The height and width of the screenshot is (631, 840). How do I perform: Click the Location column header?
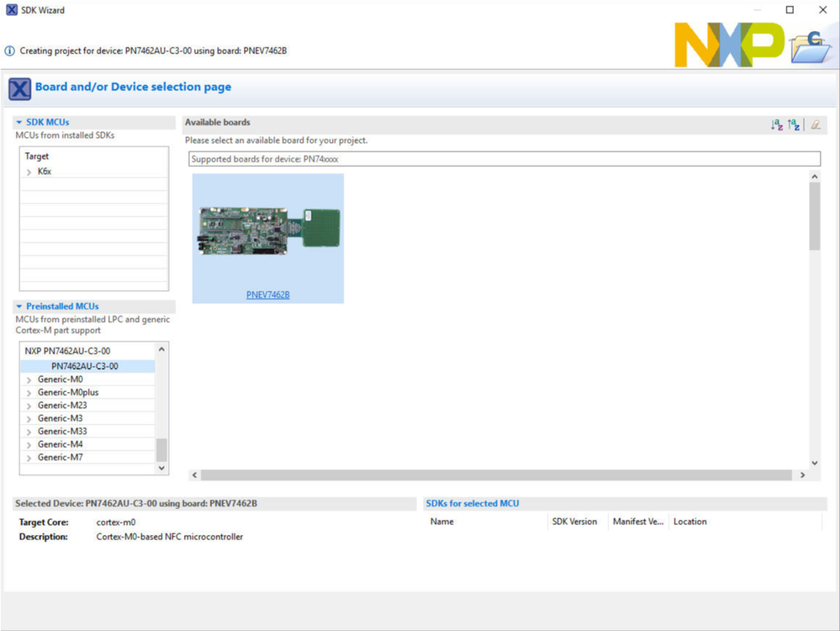click(x=745, y=522)
